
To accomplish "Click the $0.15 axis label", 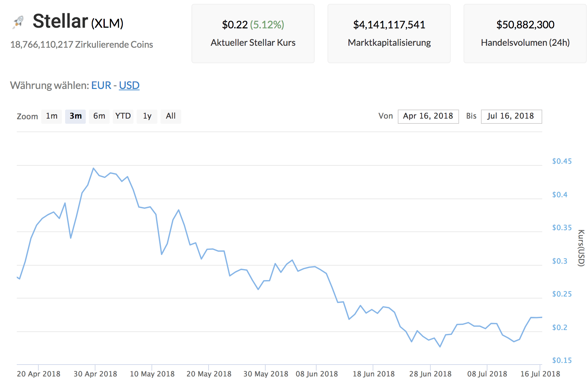I will click(x=562, y=360).
